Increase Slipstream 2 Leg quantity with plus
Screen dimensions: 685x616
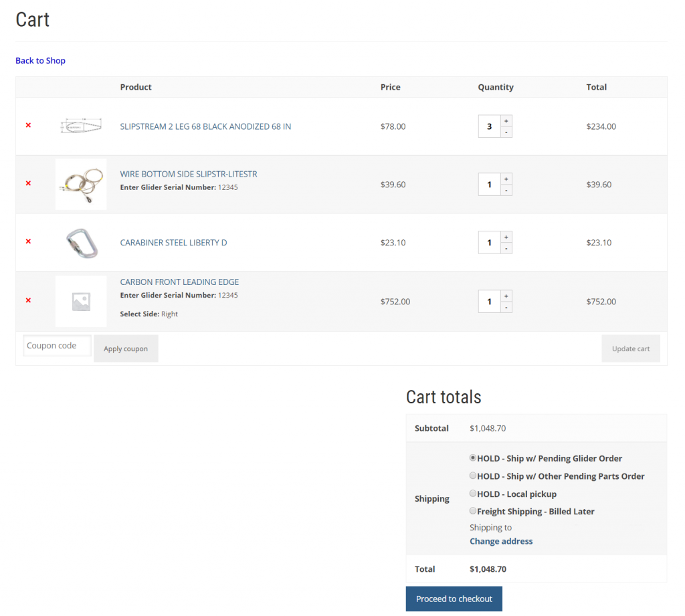point(506,121)
